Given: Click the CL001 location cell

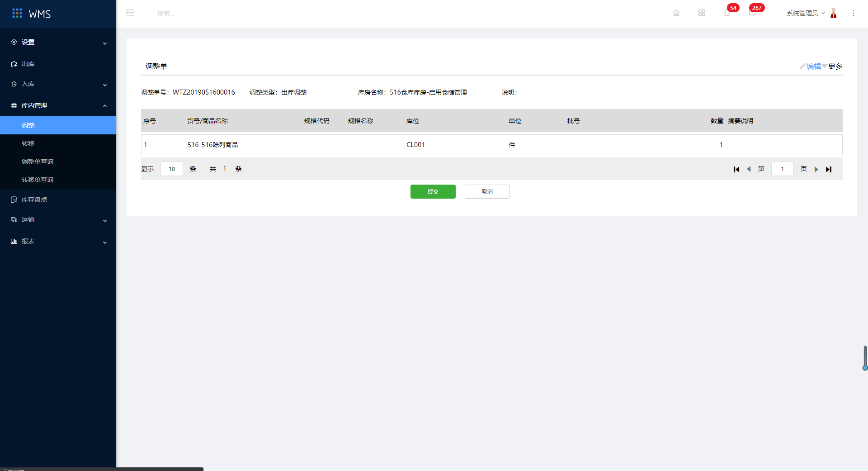Looking at the screenshot, I should 415,145.
